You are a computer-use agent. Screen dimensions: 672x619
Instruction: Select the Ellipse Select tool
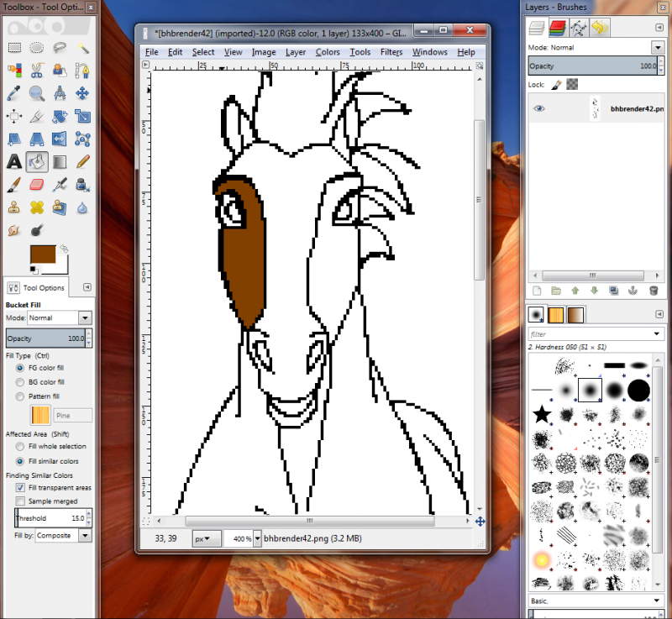pyautogui.click(x=37, y=47)
